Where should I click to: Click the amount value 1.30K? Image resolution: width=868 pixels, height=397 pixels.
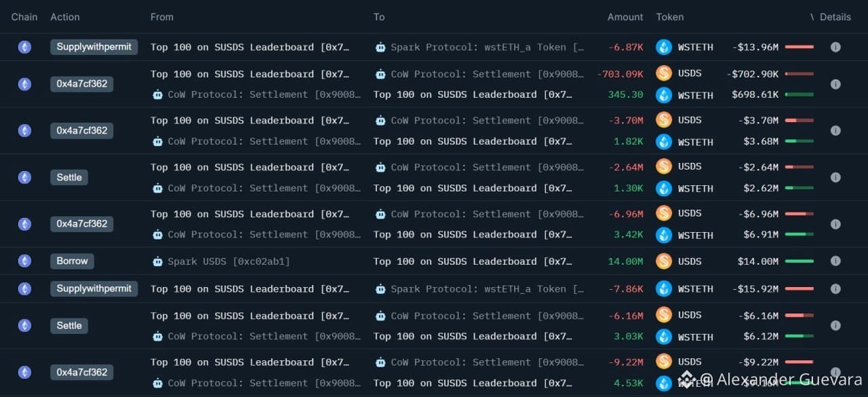[x=629, y=188]
